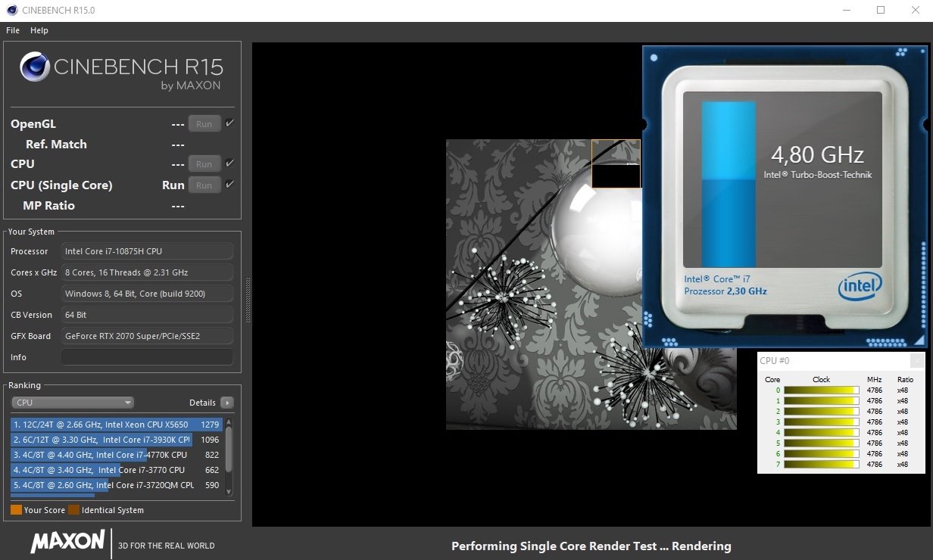Click the CB Version field 64 Bit

click(147, 315)
